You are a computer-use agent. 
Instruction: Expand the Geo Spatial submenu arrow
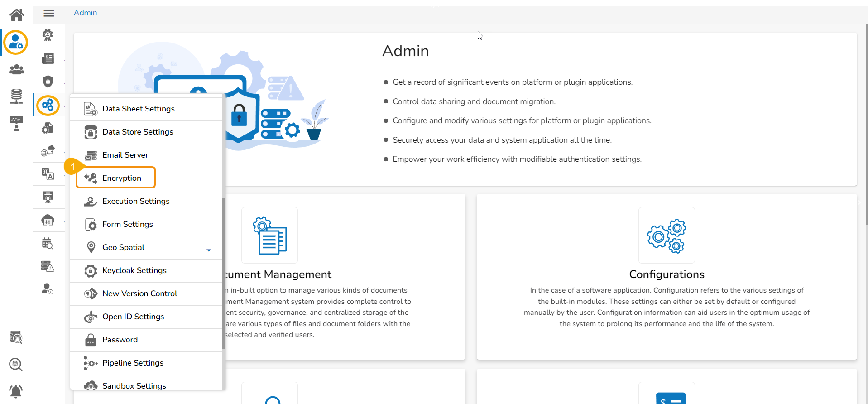[x=209, y=250]
